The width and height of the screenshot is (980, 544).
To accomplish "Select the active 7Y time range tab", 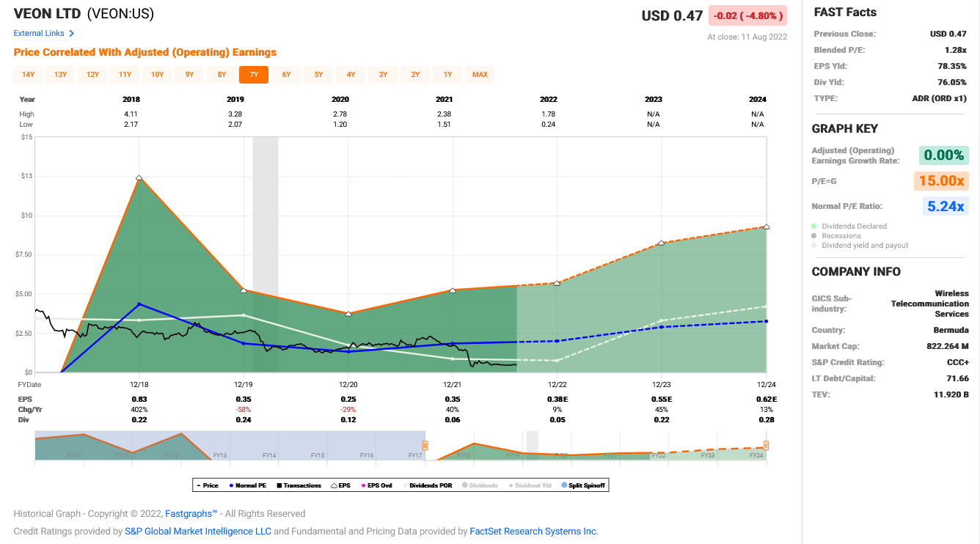I will pos(254,75).
